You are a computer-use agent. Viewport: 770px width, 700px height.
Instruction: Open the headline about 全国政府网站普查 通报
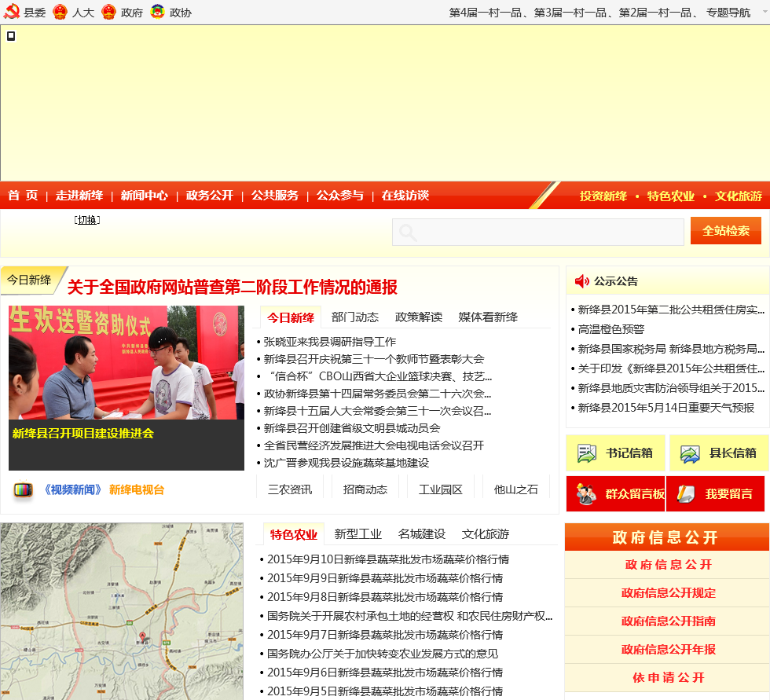[x=233, y=287]
